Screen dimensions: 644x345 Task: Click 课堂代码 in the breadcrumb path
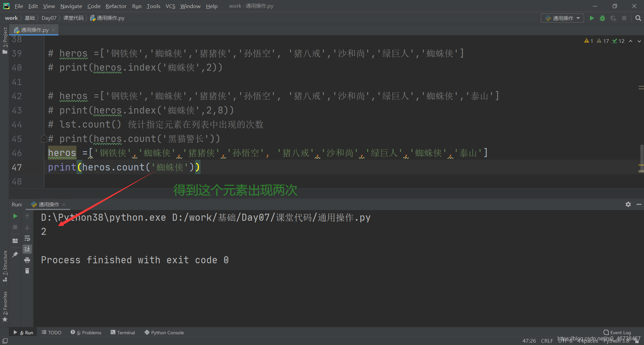[73, 18]
